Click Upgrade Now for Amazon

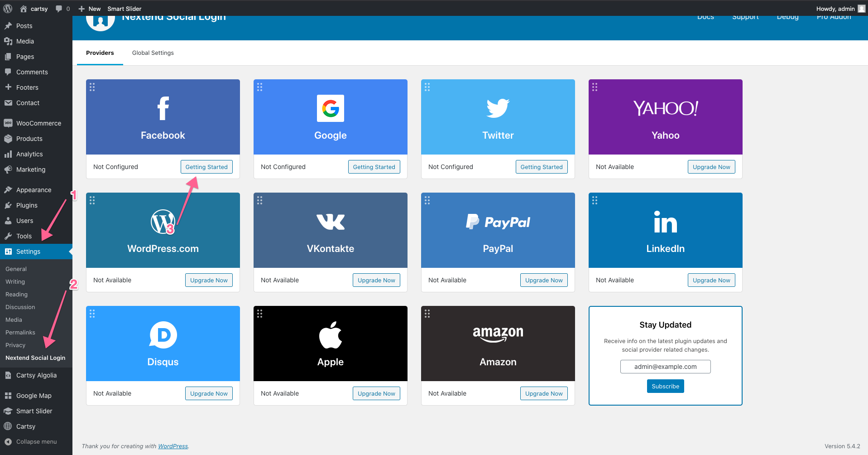pyautogui.click(x=544, y=393)
